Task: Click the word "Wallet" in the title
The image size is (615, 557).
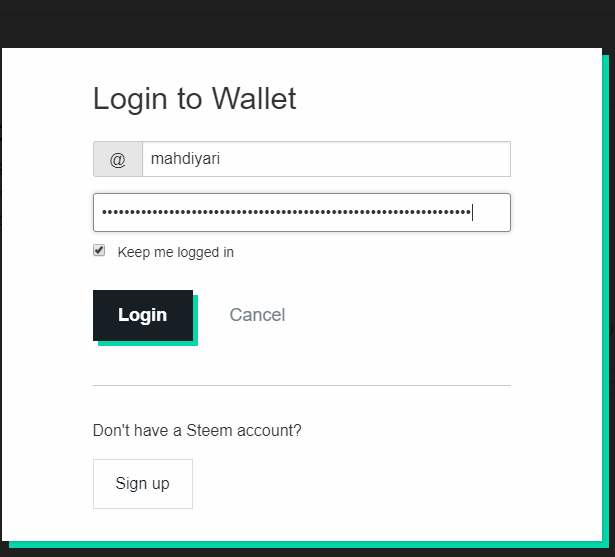Action: coord(254,98)
